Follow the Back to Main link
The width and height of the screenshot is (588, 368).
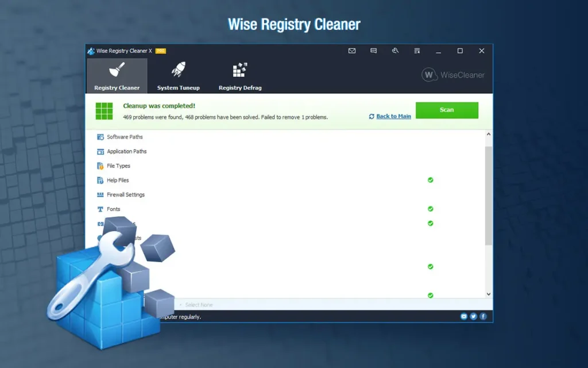pyautogui.click(x=393, y=116)
